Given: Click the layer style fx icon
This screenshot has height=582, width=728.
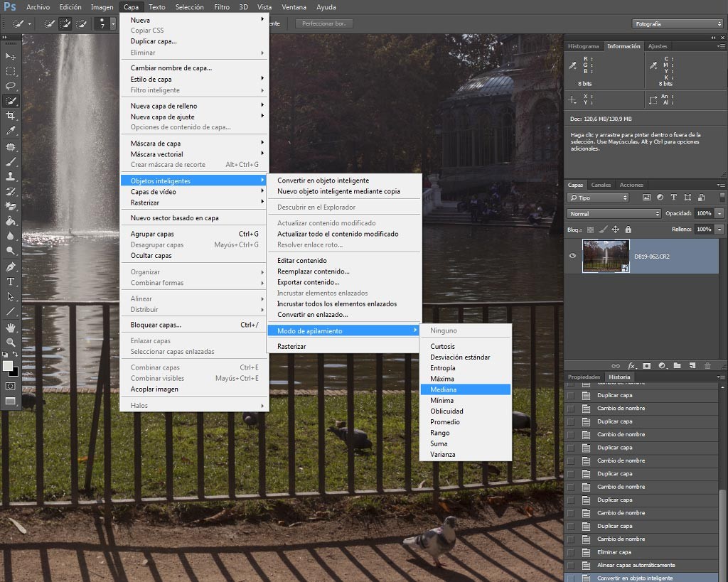Looking at the screenshot, I should (x=632, y=366).
